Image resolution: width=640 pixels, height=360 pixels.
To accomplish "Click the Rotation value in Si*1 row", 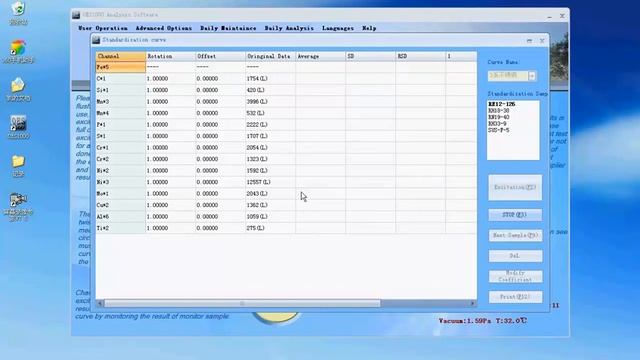I will pos(157,90).
